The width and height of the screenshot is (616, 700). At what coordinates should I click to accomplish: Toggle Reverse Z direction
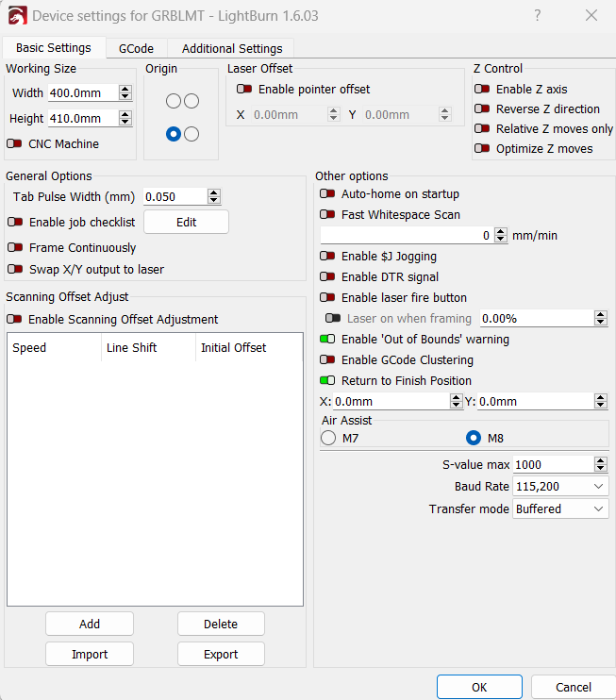(482, 108)
